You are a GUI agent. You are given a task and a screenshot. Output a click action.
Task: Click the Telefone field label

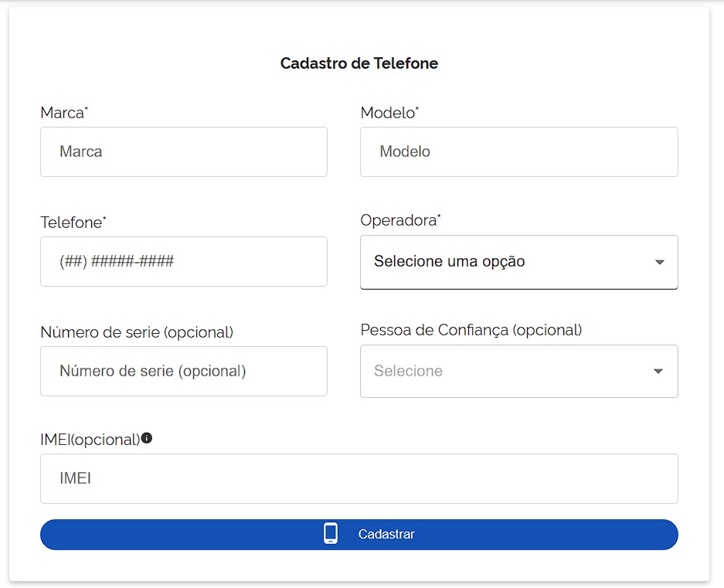[73, 223]
